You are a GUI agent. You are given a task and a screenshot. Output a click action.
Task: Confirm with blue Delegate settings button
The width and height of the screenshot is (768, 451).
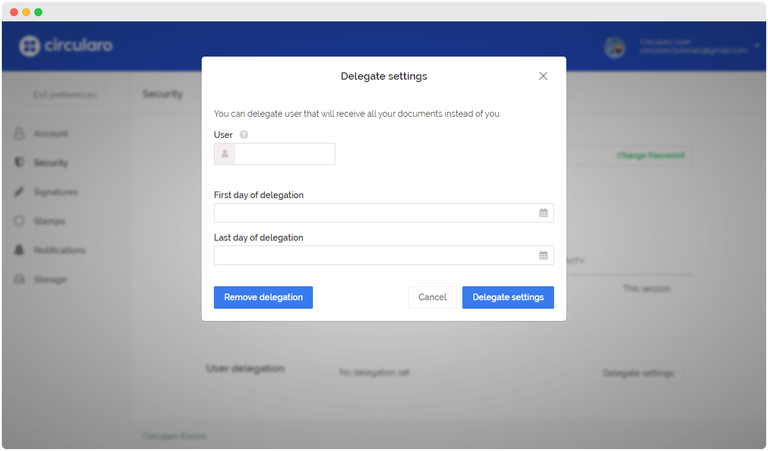coord(507,297)
